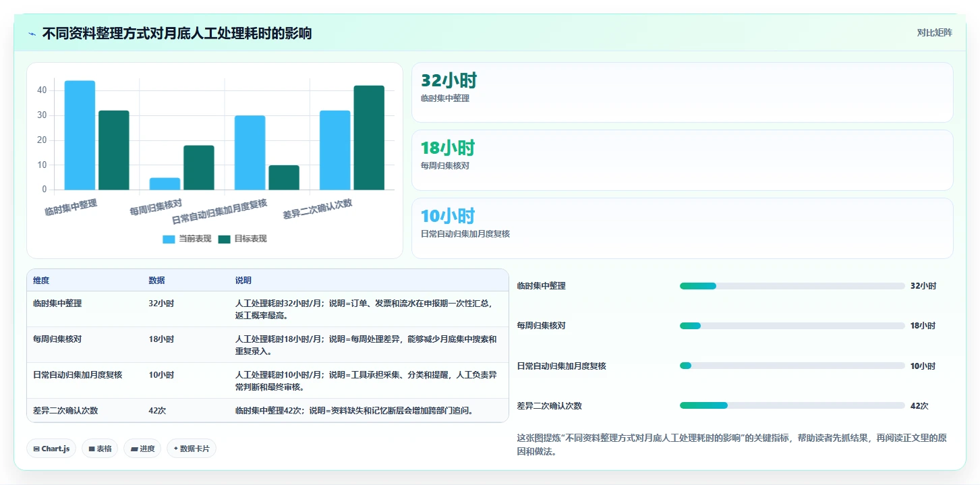Image resolution: width=980 pixels, height=485 pixels.
Task: Click the 每周归集核对 progress bar
Action: pos(792,326)
